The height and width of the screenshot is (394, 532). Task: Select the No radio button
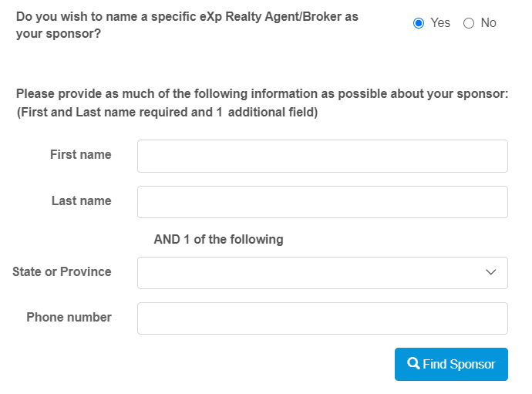point(469,23)
